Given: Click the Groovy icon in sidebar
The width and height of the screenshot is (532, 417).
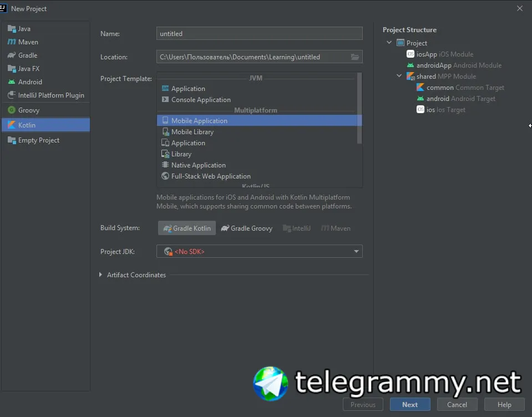Looking at the screenshot, I should (x=12, y=110).
